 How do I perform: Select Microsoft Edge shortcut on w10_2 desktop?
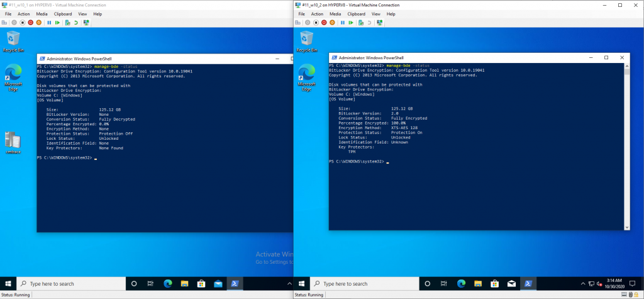307,77
